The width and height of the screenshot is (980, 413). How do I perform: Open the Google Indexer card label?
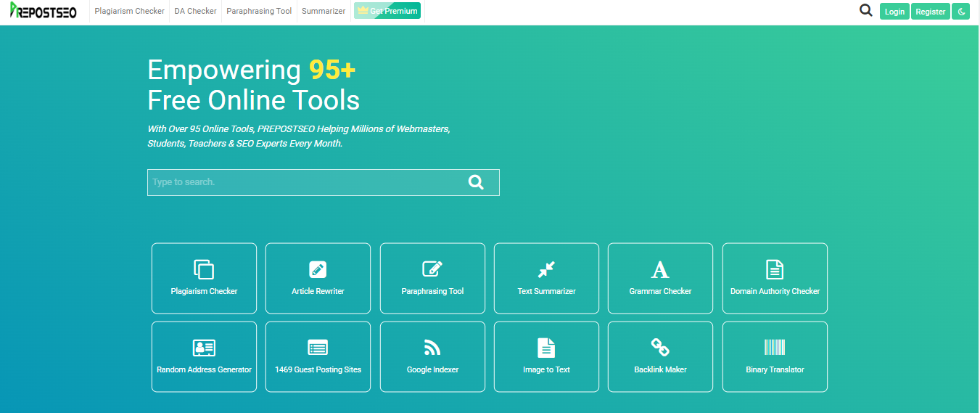pyautogui.click(x=432, y=369)
